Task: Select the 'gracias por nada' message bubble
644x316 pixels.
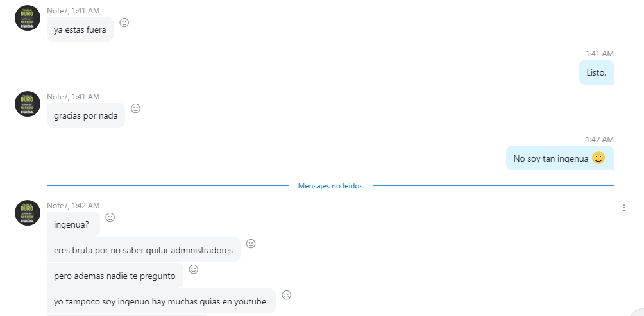Action: click(86, 115)
